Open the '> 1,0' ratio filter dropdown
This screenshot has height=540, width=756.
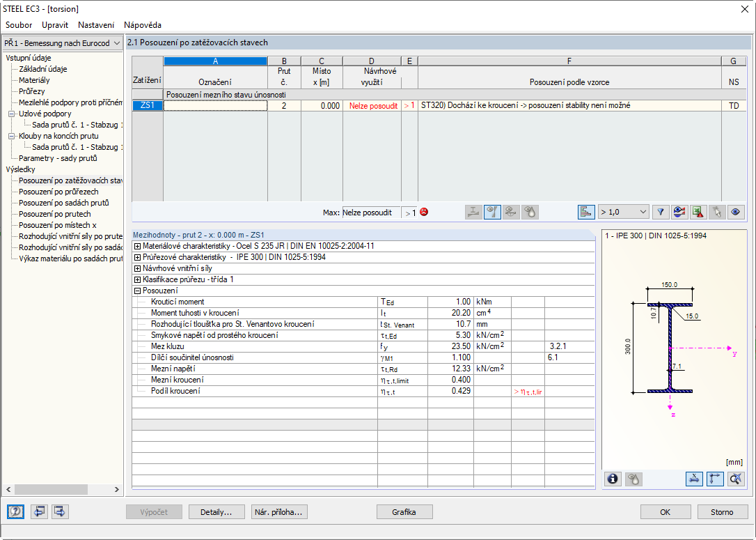click(623, 212)
